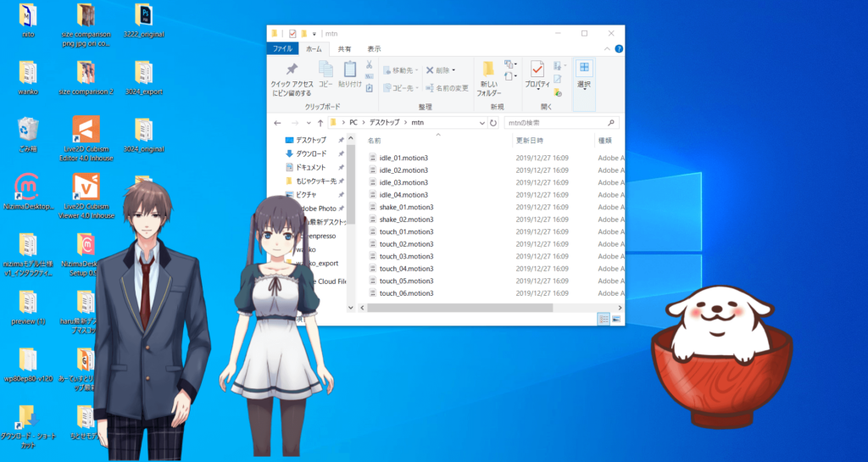Launch the NizimaDesktop shortcut on desktop
The width and height of the screenshot is (868, 462).
click(x=27, y=192)
